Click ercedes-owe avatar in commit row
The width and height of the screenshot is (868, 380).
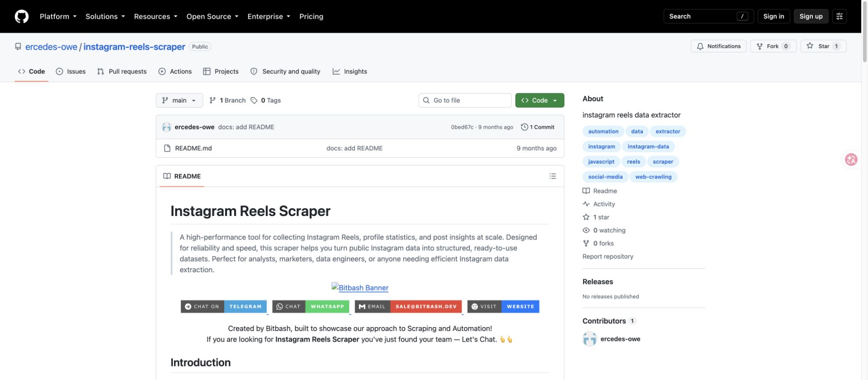pyautogui.click(x=166, y=127)
